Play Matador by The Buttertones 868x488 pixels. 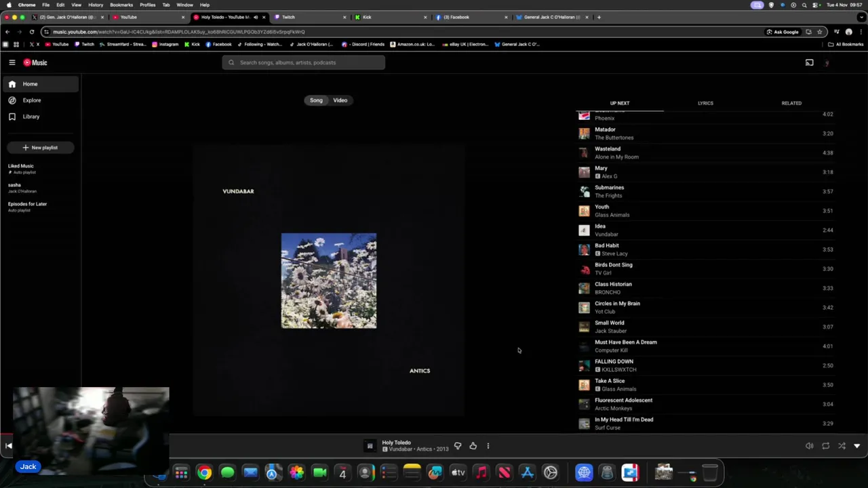tap(705, 134)
